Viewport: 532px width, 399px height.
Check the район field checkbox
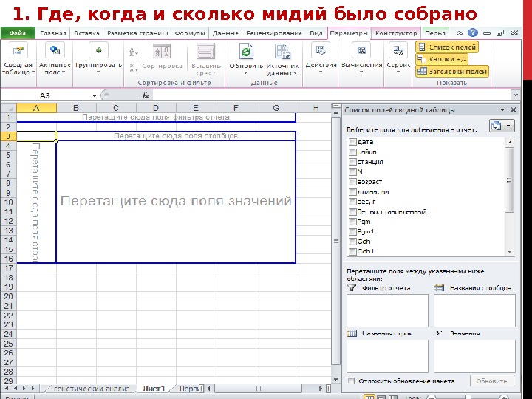[352, 151]
